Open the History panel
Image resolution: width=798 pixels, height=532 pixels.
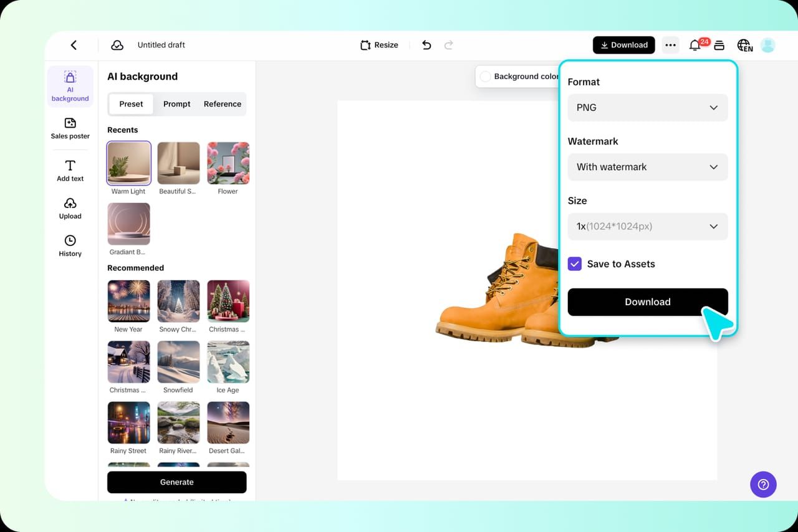pyautogui.click(x=70, y=246)
